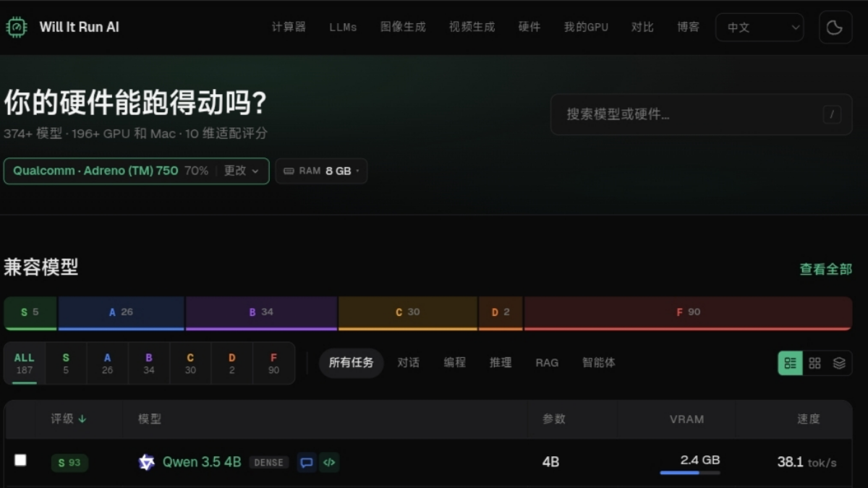This screenshot has height=488, width=868.
Task: Open 我的GPU in the navigation
Action: pos(586,27)
